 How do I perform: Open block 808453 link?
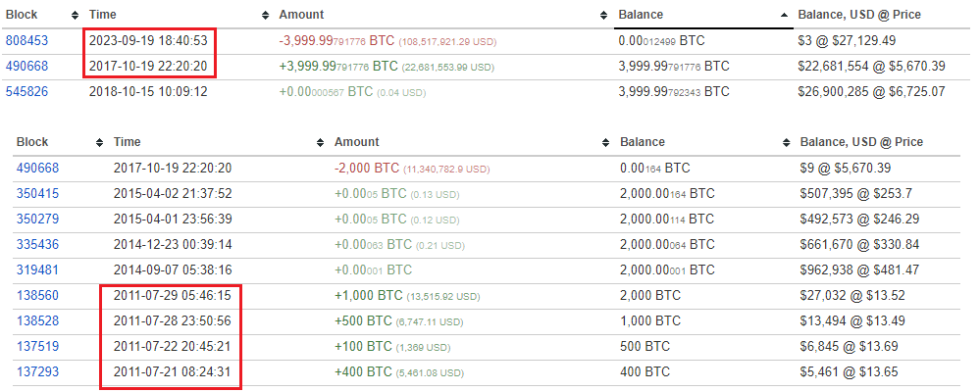click(26, 41)
